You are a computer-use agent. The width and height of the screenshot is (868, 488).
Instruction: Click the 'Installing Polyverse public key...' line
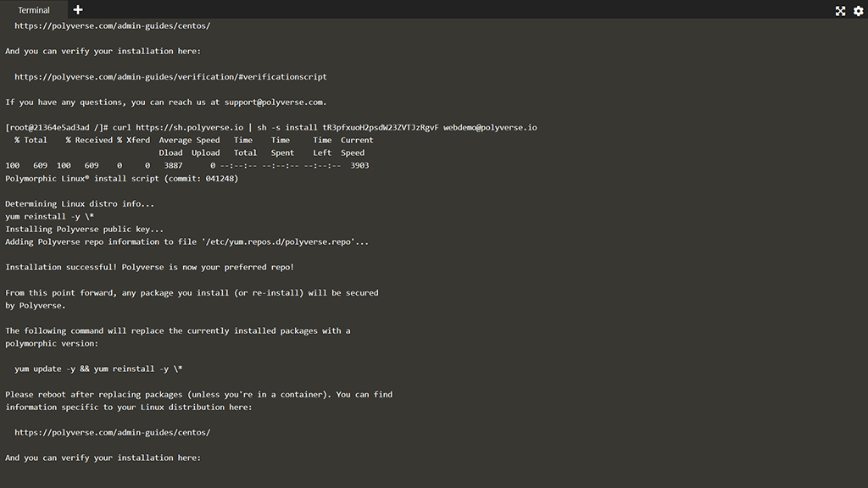tap(85, 230)
